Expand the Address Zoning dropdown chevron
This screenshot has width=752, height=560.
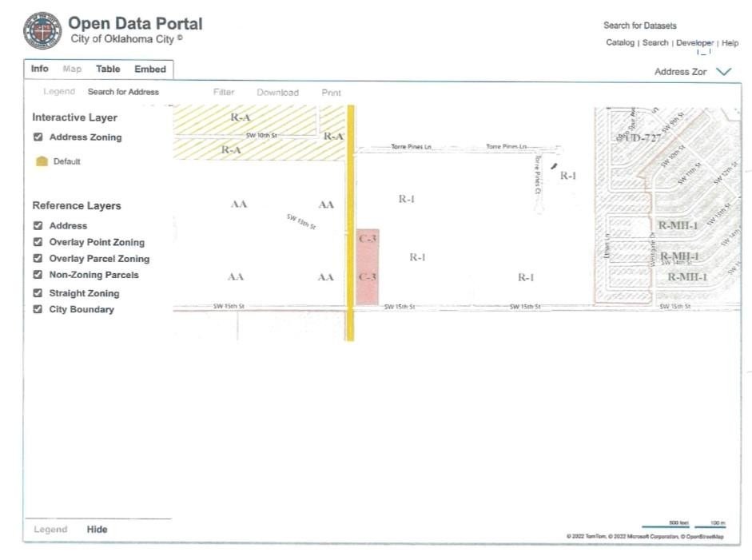point(723,72)
